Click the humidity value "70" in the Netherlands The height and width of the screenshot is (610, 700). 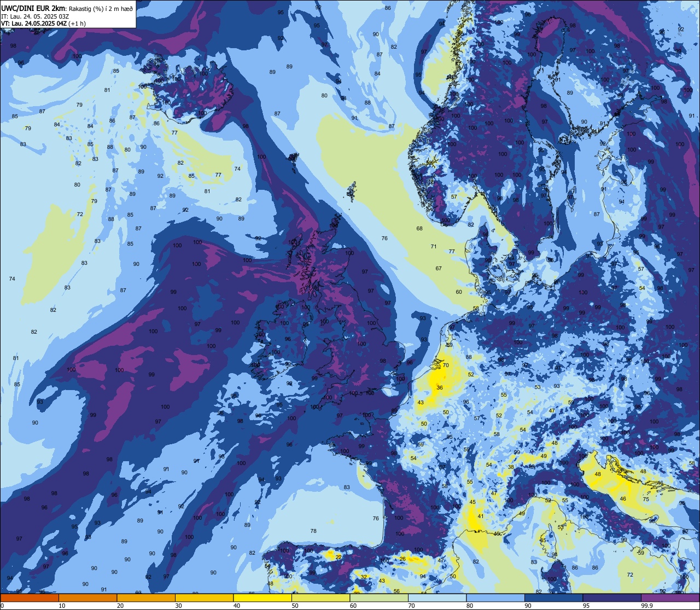click(446, 365)
